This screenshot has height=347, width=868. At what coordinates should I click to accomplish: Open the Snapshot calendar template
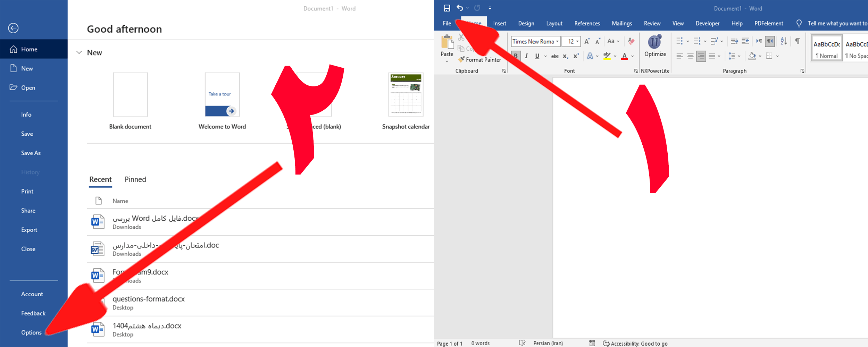tap(406, 94)
